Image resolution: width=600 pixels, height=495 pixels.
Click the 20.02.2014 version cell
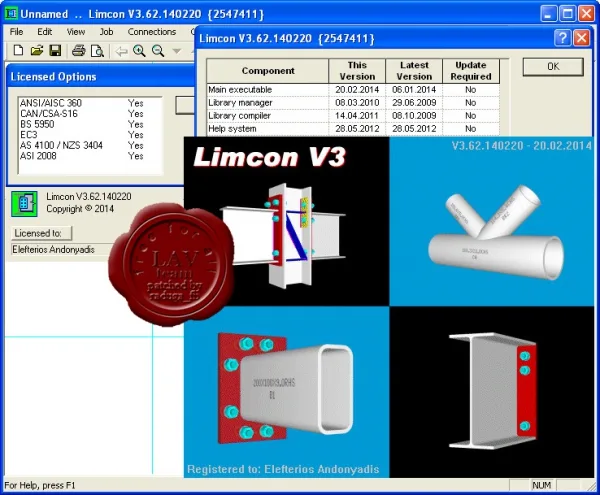pos(357,90)
